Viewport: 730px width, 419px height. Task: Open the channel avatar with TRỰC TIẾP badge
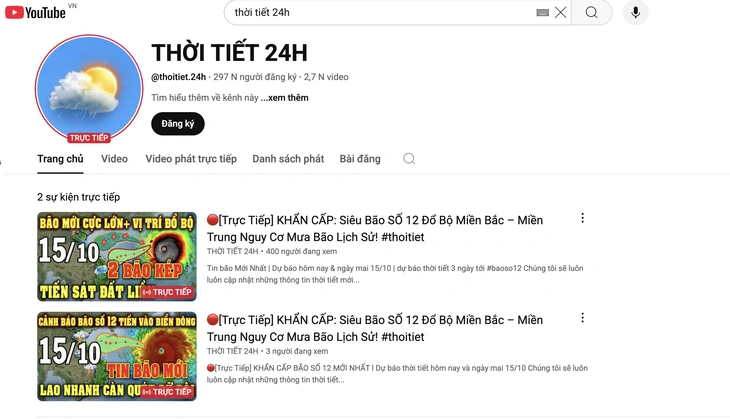coord(89,88)
